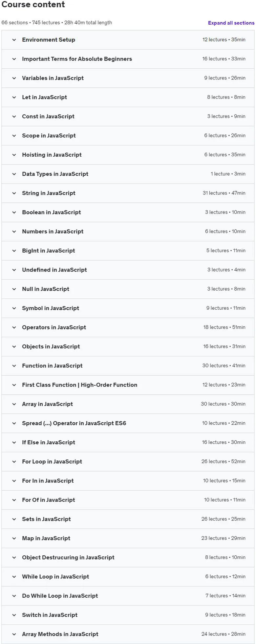The width and height of the screenshot is (256, 644).
Task: Open Array Methods in JavaScript section
Action: point(128,634)
